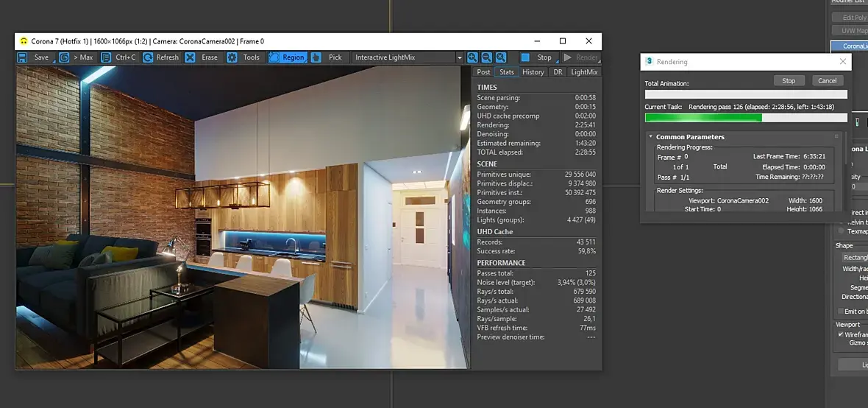Click the 'Success rate:' UHD cache row
The width and height of the screenshot is (868, 408).
536,251
